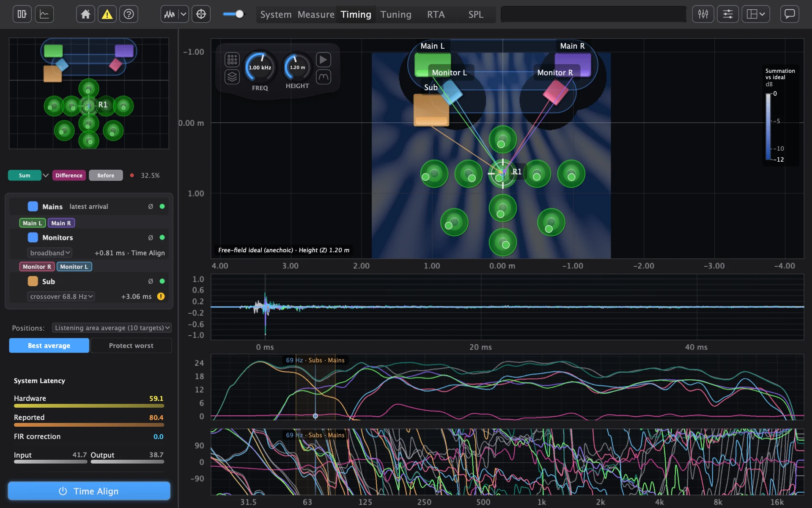Image resolution: width=812 pixels, height=508 pixels.
Task: Click the HEIGHT 1.20 m knob
Action: [x=297, y=67]
